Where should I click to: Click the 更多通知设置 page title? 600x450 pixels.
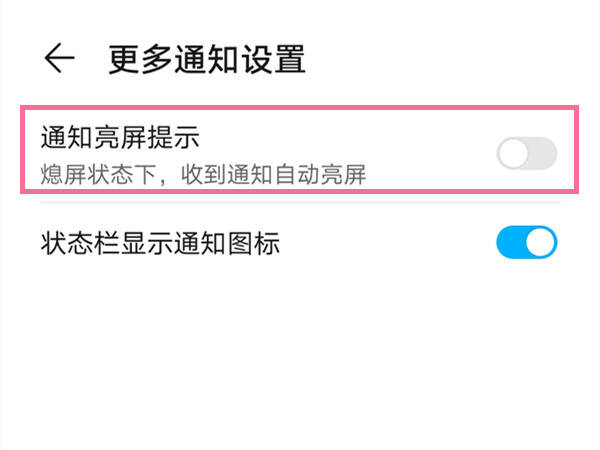207,59
